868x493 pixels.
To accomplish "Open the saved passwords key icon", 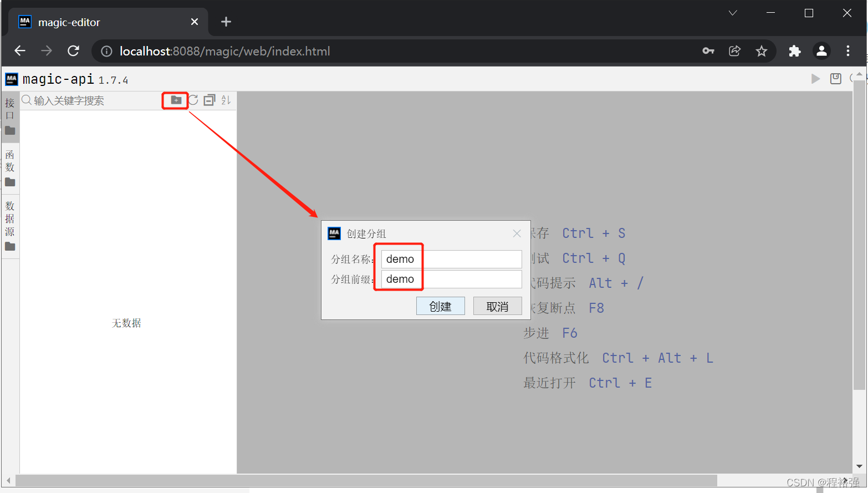I will 708,51.
